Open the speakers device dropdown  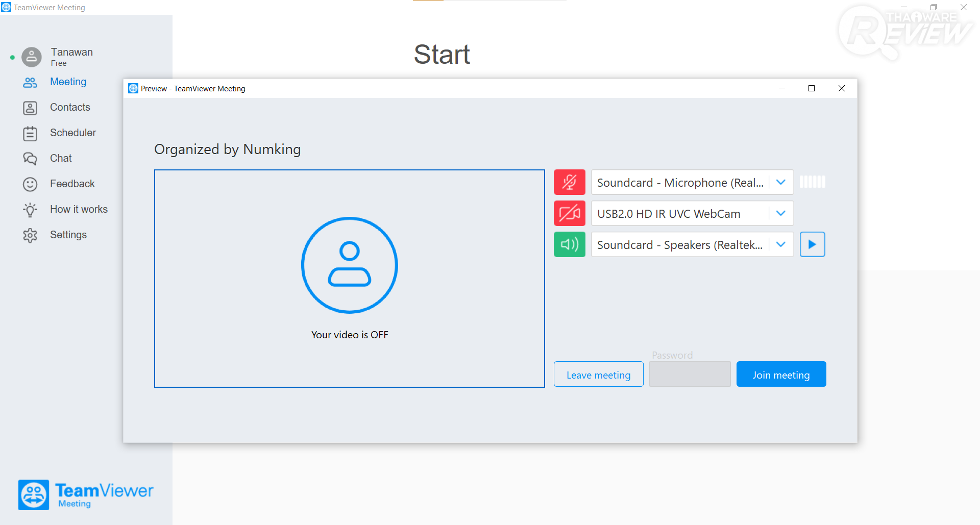click(692, 244)
